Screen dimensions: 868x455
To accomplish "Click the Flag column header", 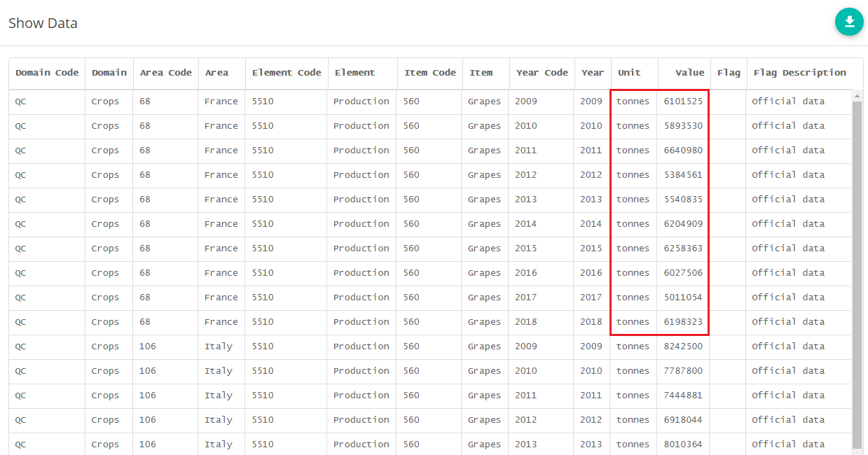I will coord(729,72).
